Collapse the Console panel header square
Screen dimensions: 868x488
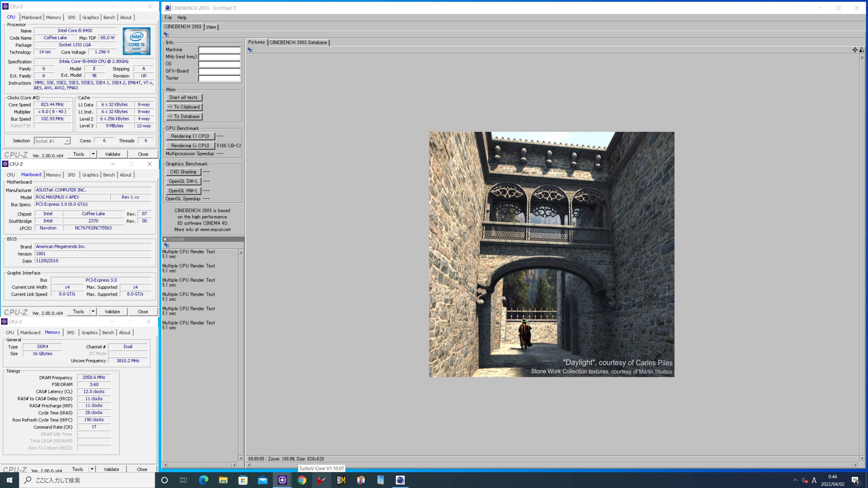pos(165,239)
